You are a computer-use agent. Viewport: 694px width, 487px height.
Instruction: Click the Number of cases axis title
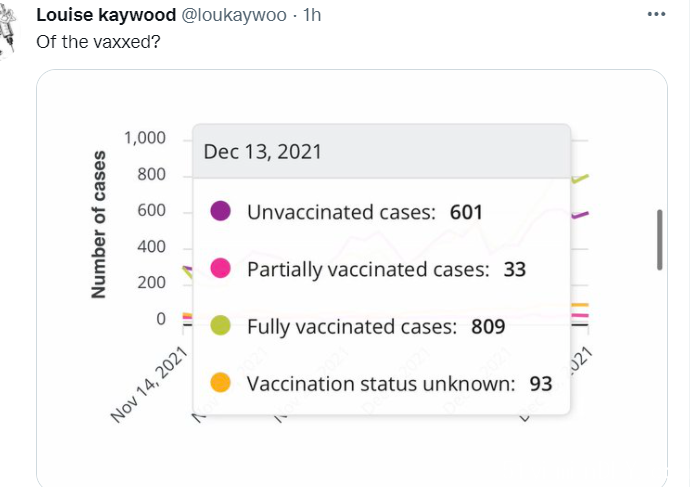[x=99, y=224]
